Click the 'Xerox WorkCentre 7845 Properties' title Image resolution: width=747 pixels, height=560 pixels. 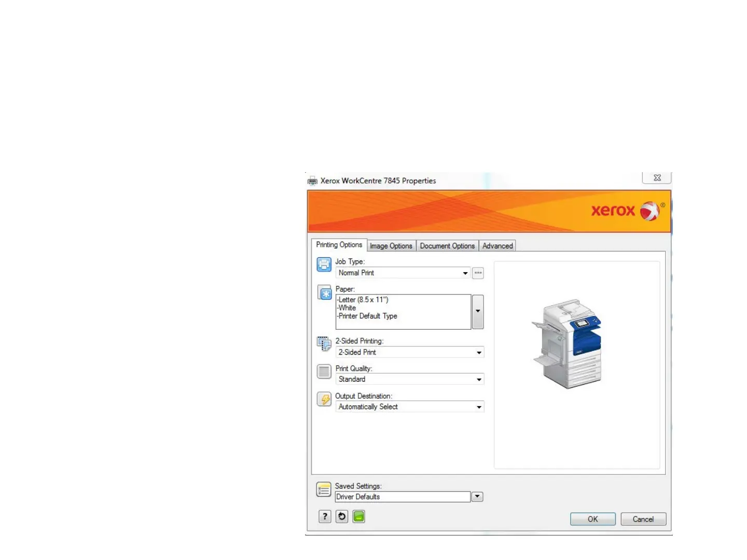[x=378, y=181]
